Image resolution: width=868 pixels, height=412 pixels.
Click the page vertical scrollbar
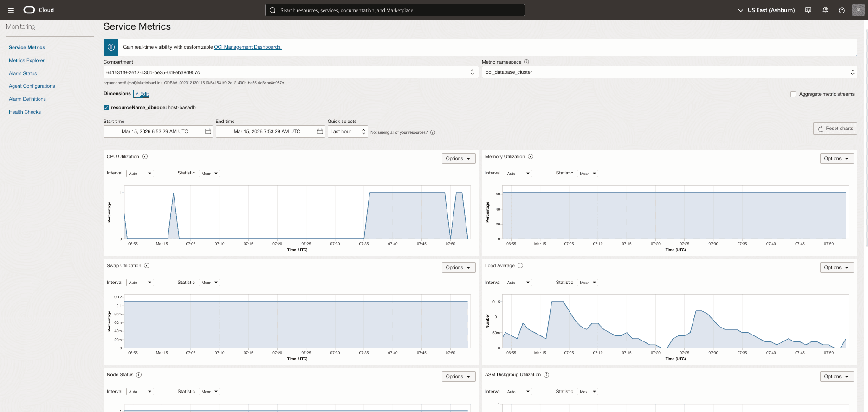coord(866,139)
